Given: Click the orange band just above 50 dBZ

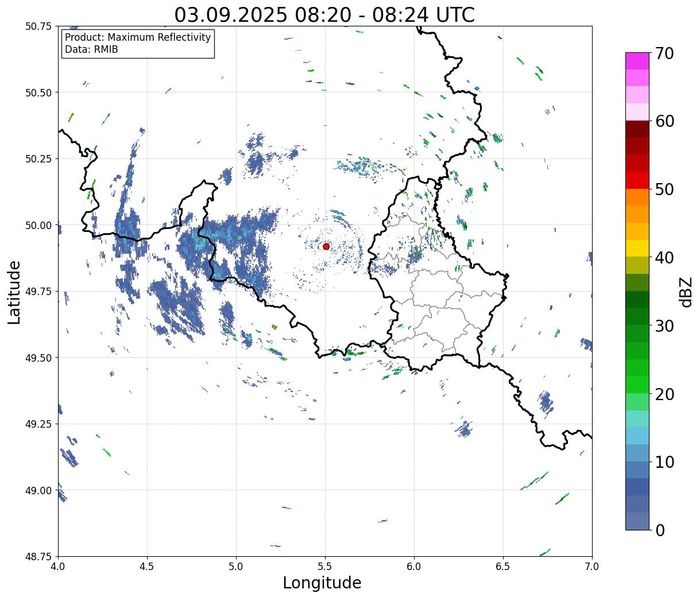Looking at the screenshot, I should (x=637, y=197).
